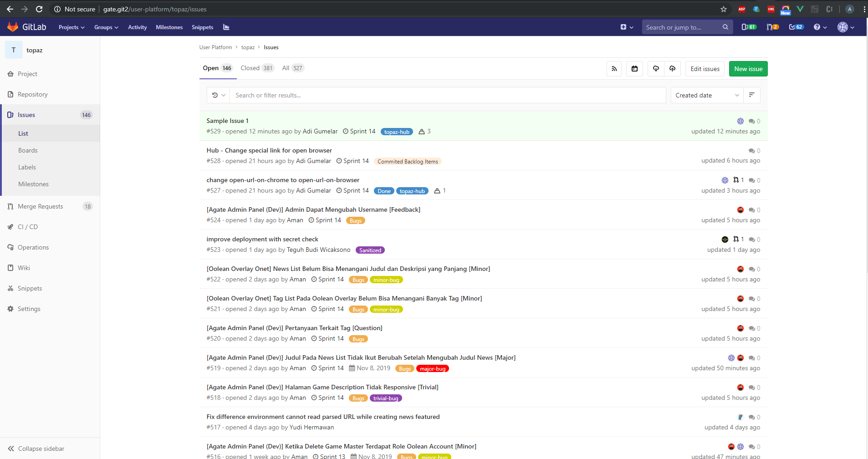Viewport: 868px width, 459px height.
Task: Open Boards in the sidebar
Action: pyautogui.click(x=28, y=150)
